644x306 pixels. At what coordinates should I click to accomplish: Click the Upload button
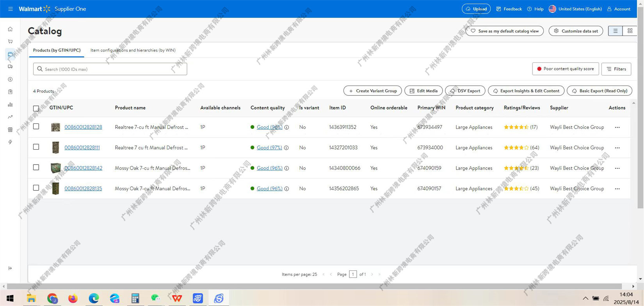(476, 9)
